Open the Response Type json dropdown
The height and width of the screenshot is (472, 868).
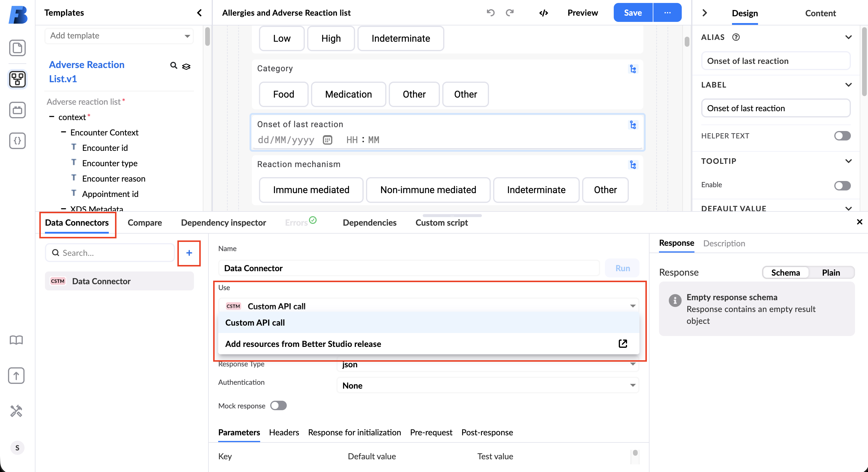488,365
